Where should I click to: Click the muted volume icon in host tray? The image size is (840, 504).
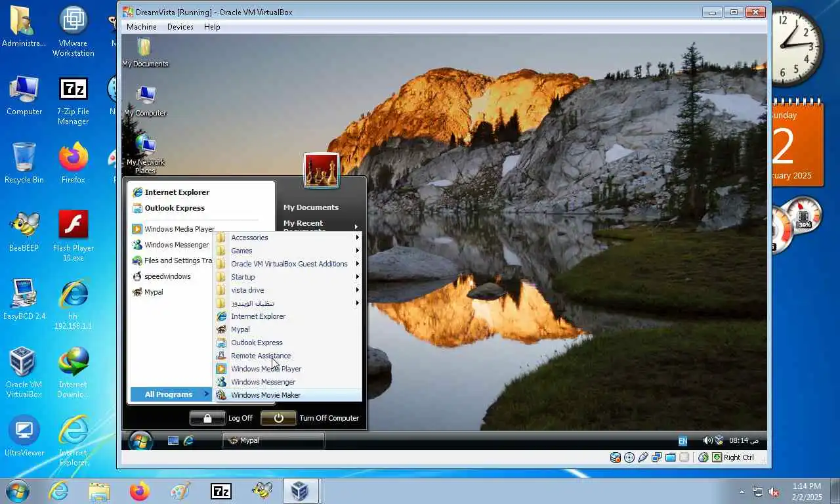[774, 492]
